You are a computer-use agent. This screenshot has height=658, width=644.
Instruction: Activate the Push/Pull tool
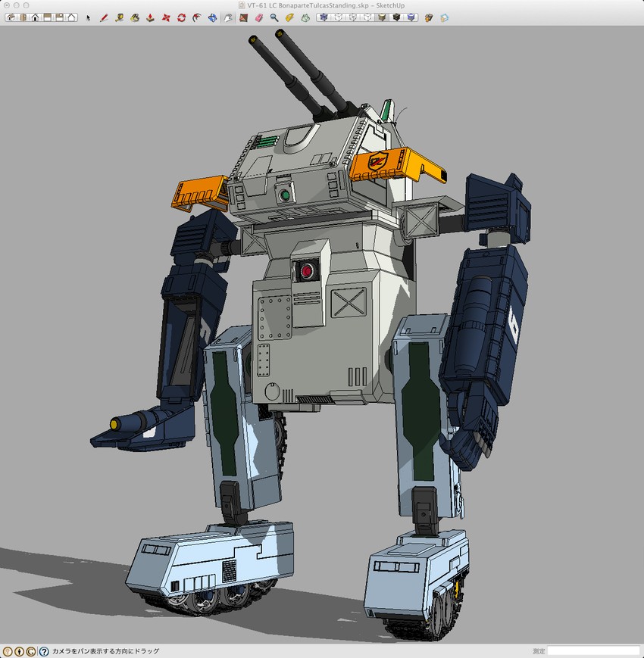[150, 17]
